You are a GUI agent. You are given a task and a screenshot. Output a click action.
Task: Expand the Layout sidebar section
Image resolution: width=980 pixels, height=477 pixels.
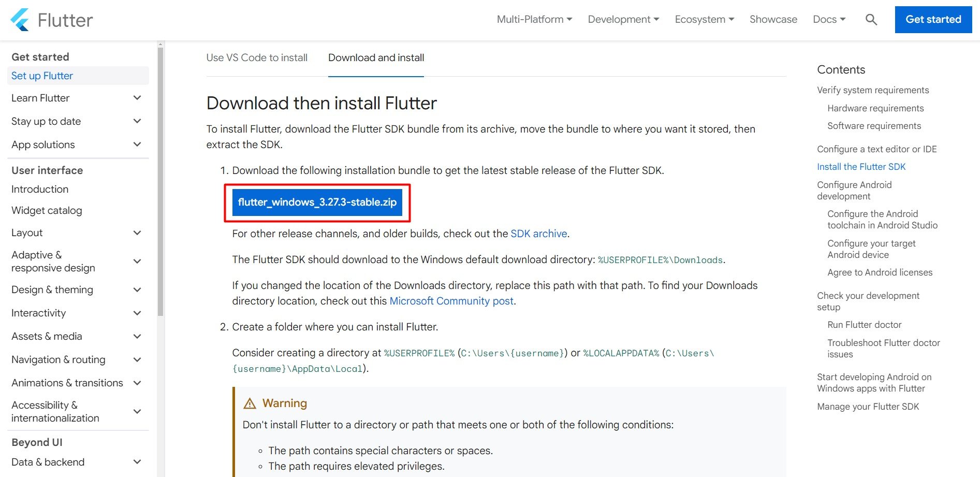137,233
